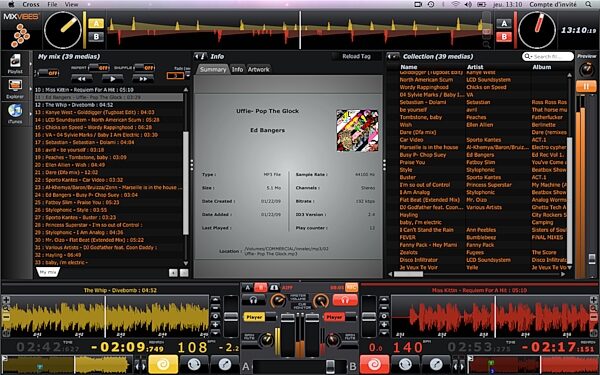Open the Playlist sidebar panel

coord(15,64)
